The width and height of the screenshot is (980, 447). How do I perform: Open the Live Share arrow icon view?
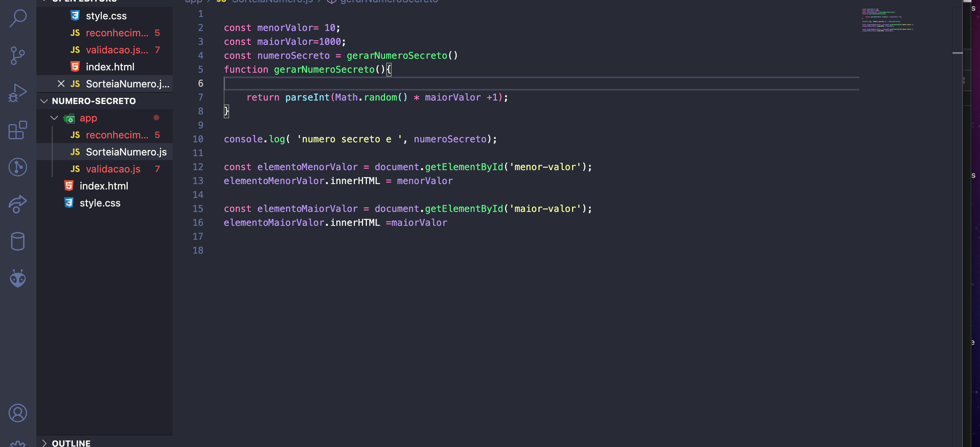click(18, 204)
